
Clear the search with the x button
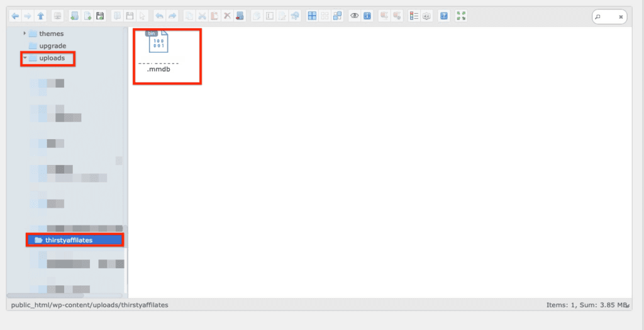(x=621, y=17)
